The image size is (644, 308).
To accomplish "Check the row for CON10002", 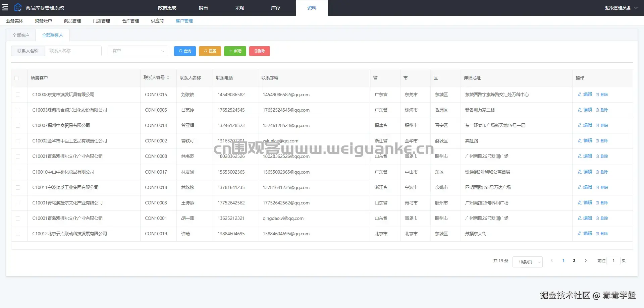I will coord(18,141).
